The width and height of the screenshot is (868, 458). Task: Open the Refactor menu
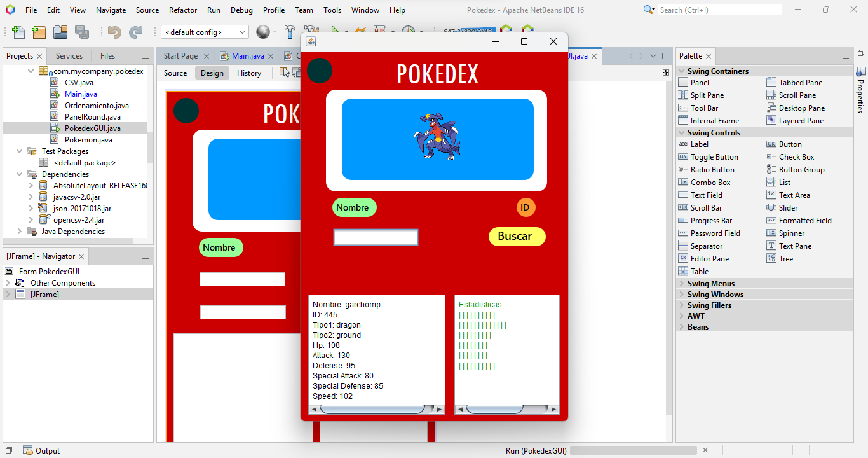(x=183, y=10)
